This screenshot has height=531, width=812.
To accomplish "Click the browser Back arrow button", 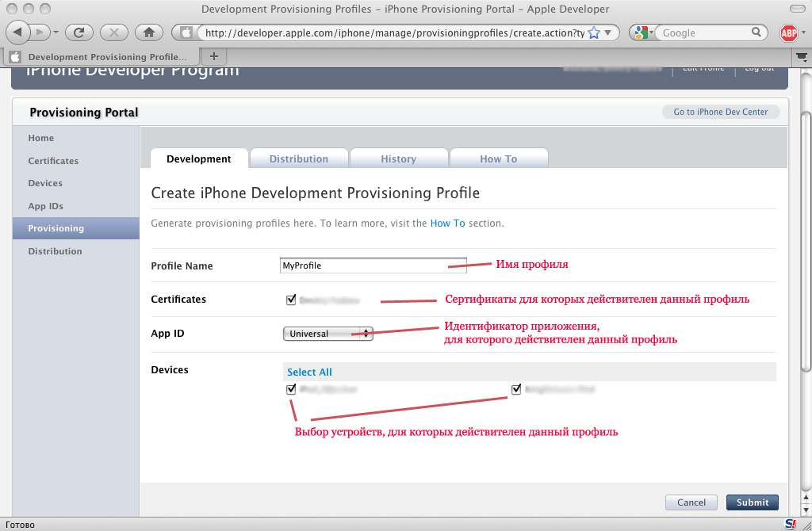I will [x=17, y=32].
